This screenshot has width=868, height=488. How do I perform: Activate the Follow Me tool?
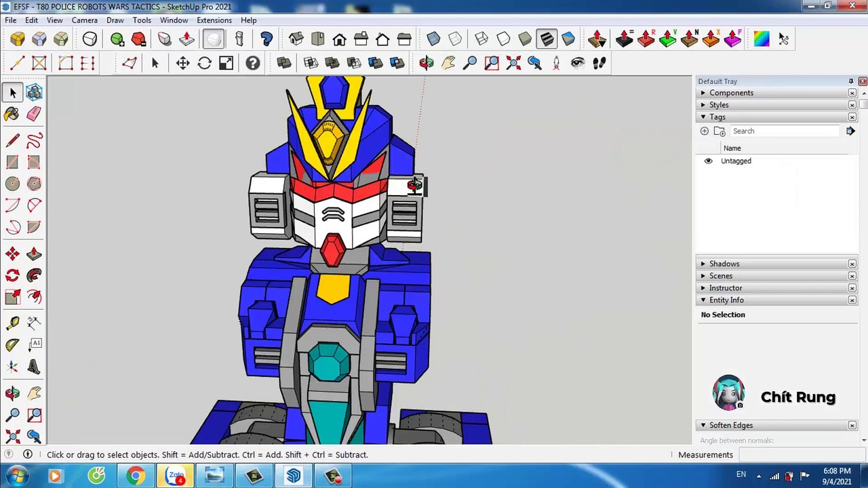pos(34,275)
